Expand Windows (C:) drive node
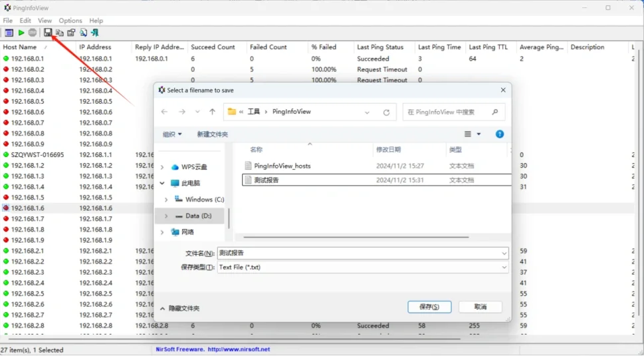Screen dimensions: 644x356 click(x=166, y=200)
